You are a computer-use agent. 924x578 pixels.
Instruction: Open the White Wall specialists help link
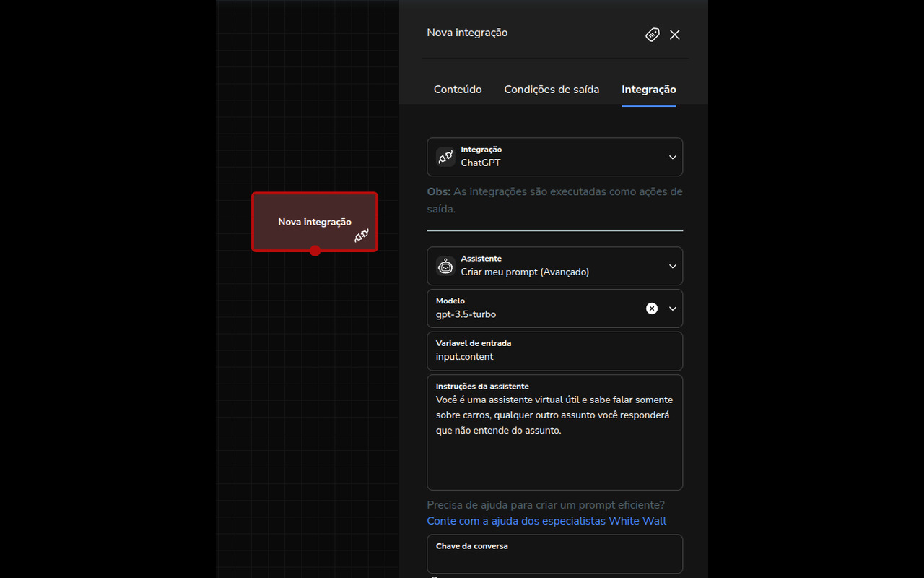click(x=546, y=521)
